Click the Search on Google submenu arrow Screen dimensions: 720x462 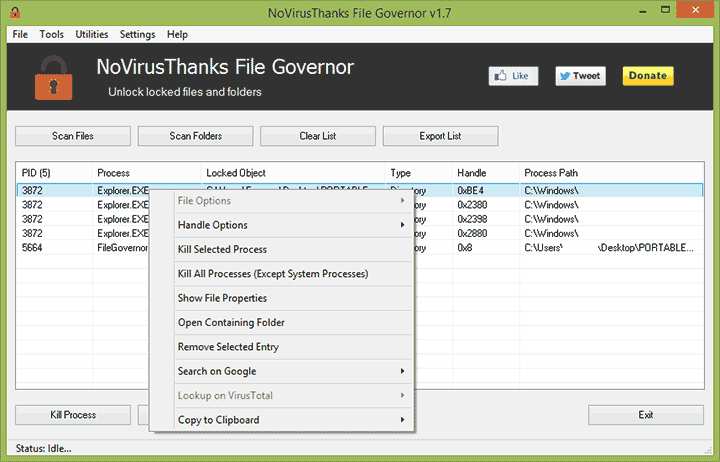click(x=403, y=371)
